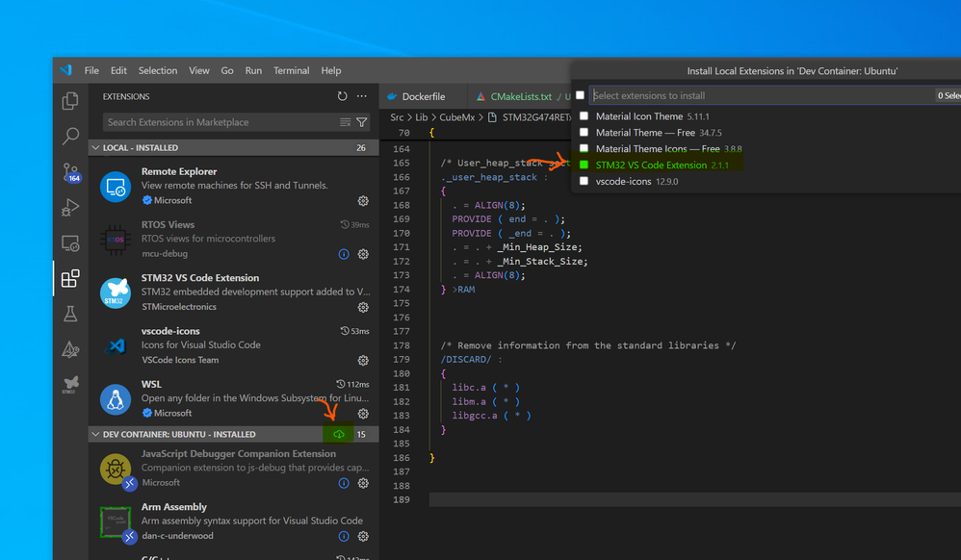Screen dimensions: 961x560
Task: Refresh the extensions list
Action: [342, 96]
